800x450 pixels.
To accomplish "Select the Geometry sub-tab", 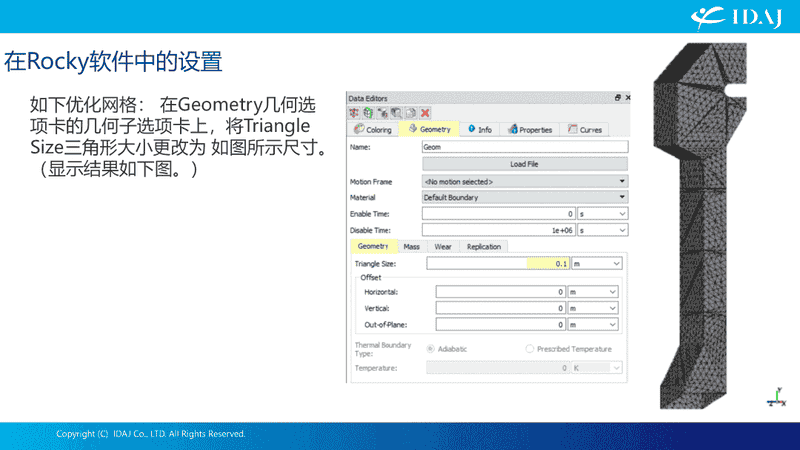I will (x=373, y=246).
